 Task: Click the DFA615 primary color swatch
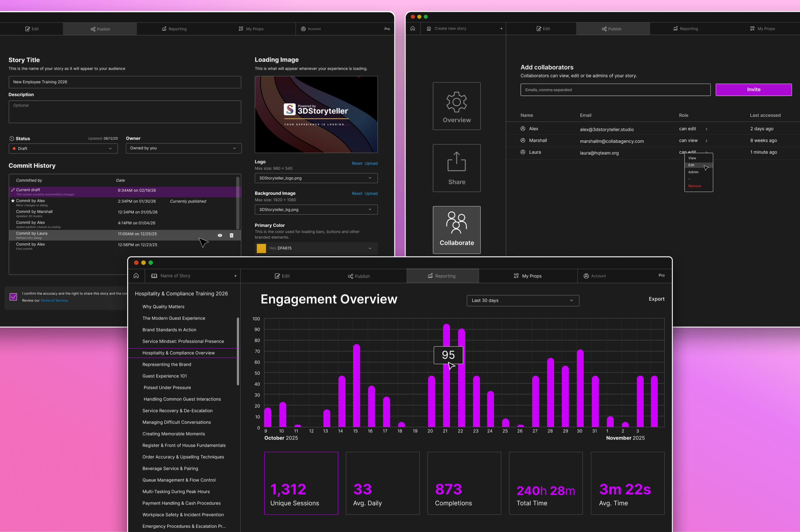(x=261, y=248)
